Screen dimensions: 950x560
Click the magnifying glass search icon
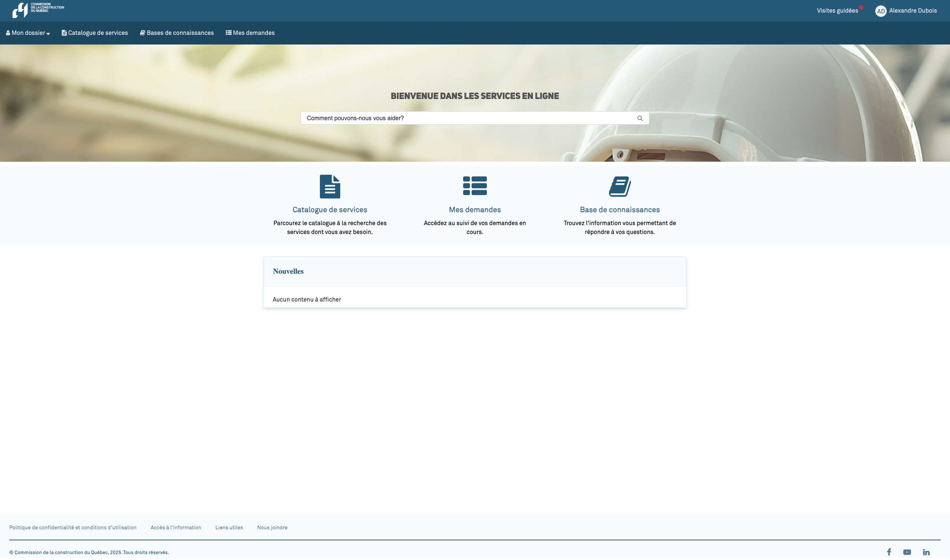coord(640,119)
